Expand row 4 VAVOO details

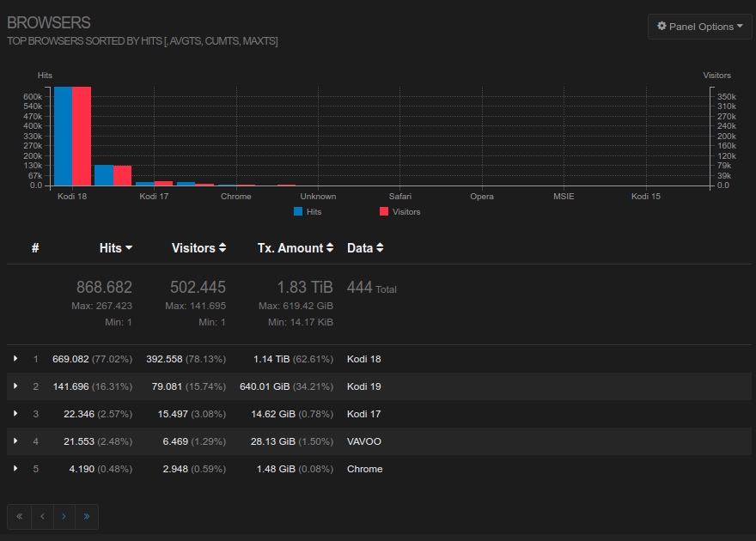(x=15, y=441)
